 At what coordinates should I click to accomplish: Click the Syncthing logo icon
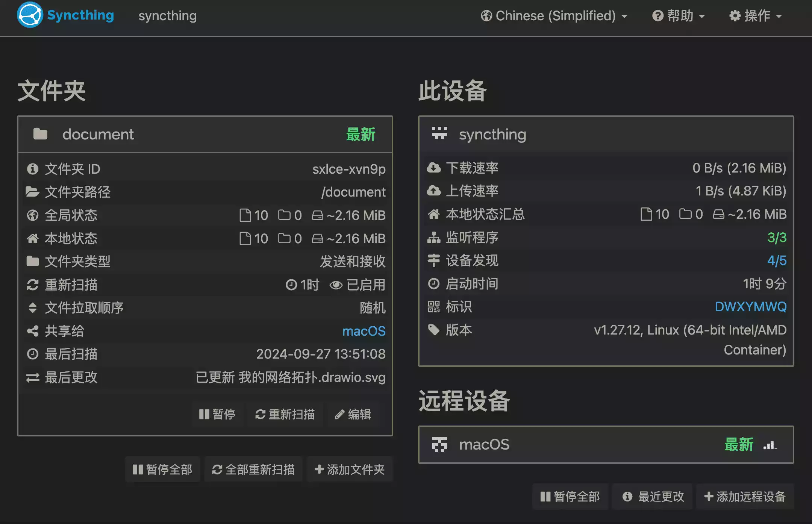pos(30,15)
